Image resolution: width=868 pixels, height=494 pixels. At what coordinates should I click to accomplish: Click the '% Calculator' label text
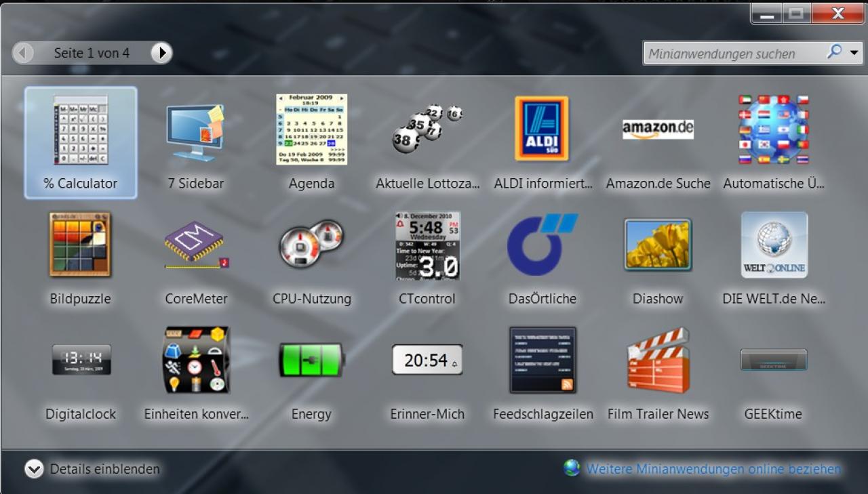pos(81,184)
